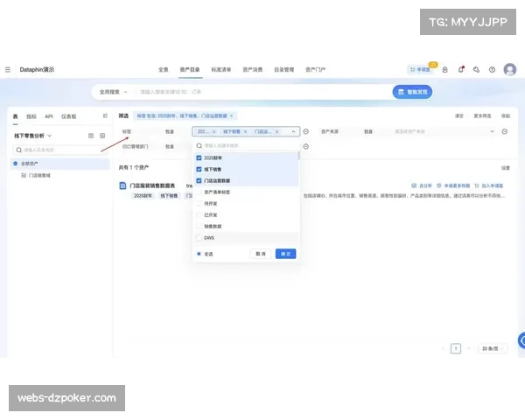Screen dimensions: 525x420
Task: Remove the 线下销售 tag from the selector
Action: point(245,131)
